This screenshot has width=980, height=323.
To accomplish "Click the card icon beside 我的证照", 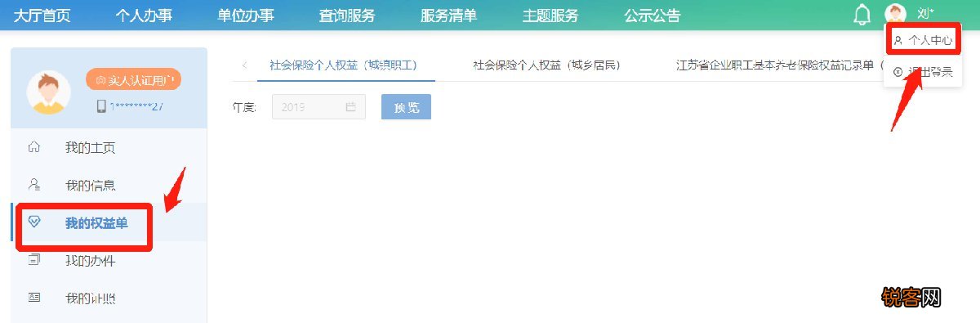I will pos(34,298).
